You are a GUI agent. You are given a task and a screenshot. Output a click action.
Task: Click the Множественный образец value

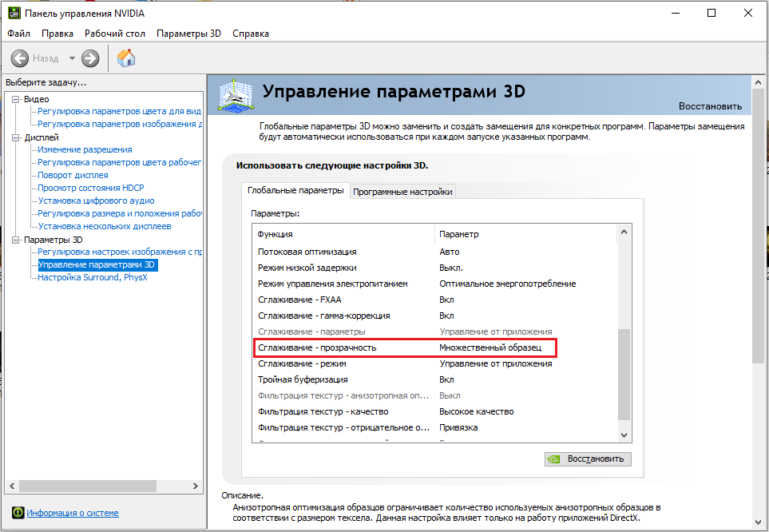coord(490,347)
